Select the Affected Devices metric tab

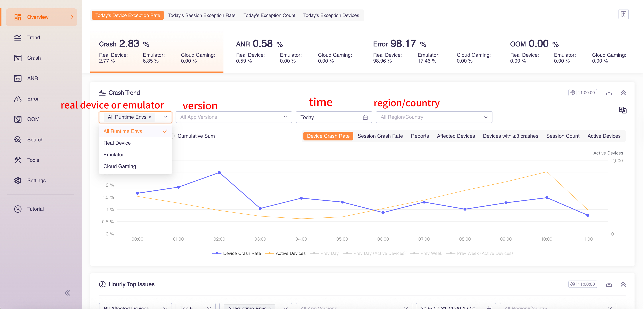coord(456,136)
